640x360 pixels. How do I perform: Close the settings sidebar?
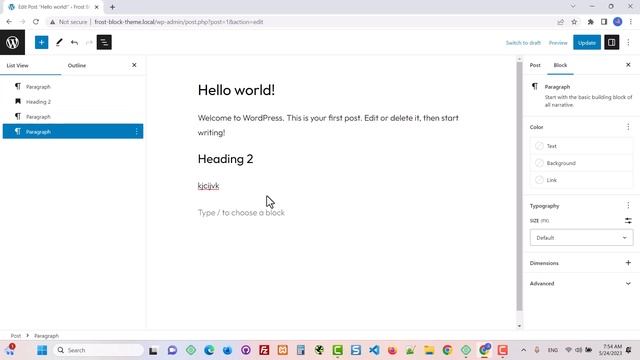628,65
